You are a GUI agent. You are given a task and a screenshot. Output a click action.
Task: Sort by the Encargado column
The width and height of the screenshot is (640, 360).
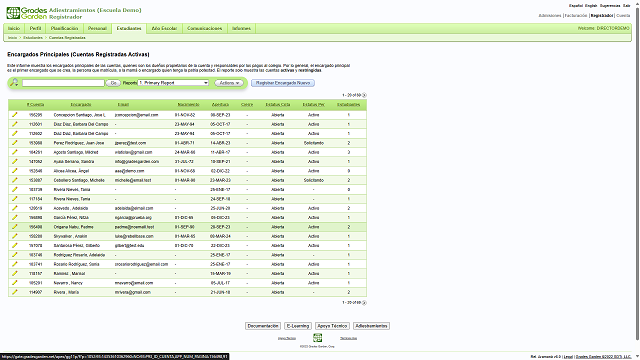[x=81, y=104]
